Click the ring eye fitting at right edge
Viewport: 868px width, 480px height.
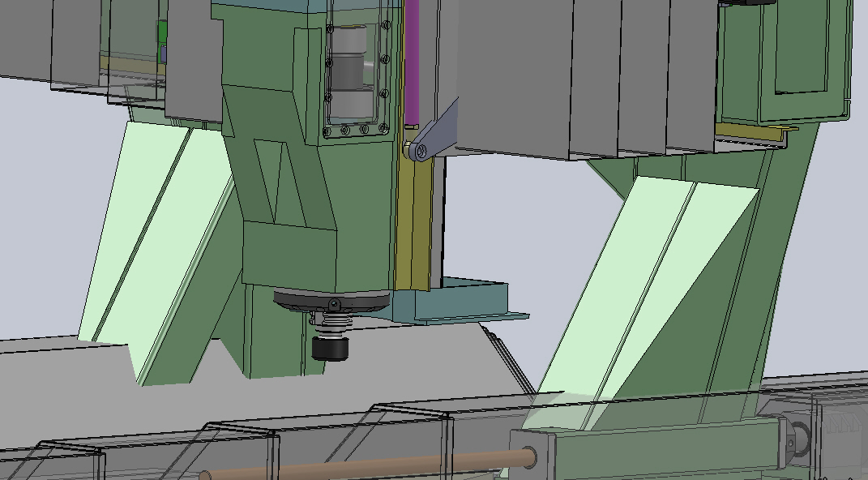[x=797, y=439]
